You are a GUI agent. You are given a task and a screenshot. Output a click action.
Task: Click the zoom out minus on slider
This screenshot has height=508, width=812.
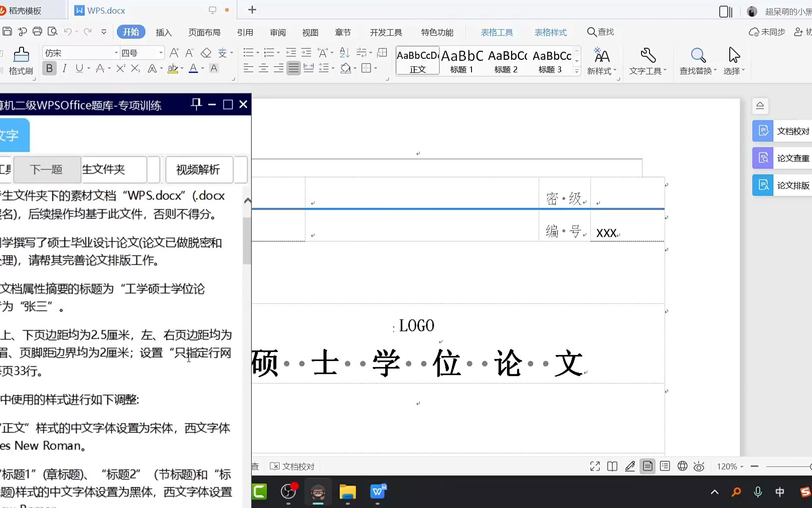point(754,466)
